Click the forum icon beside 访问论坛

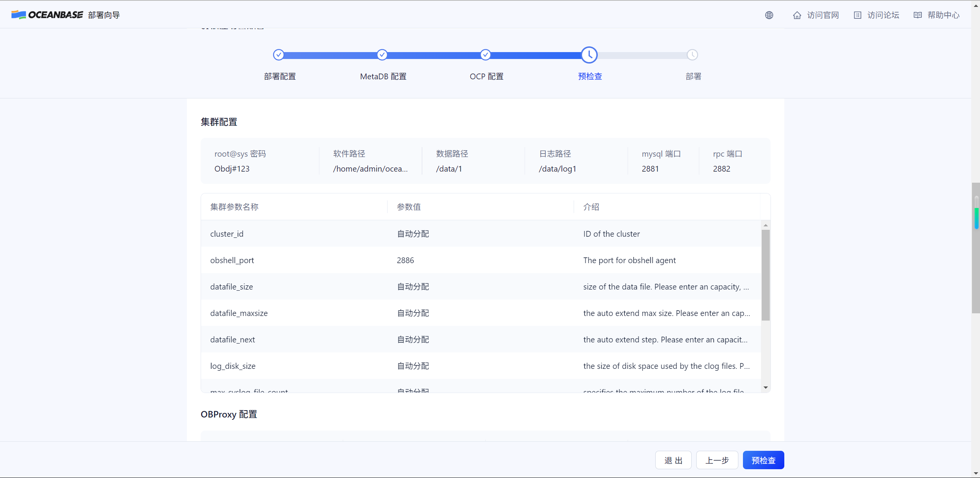[x=857, y=15]
